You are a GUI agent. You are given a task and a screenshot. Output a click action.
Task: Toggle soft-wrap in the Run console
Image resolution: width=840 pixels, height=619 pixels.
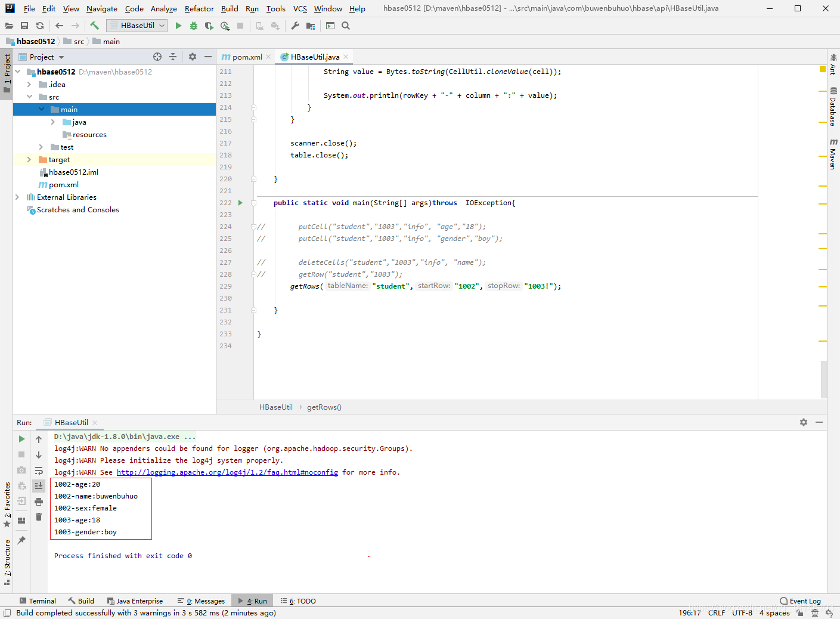[x=39, y=471]
